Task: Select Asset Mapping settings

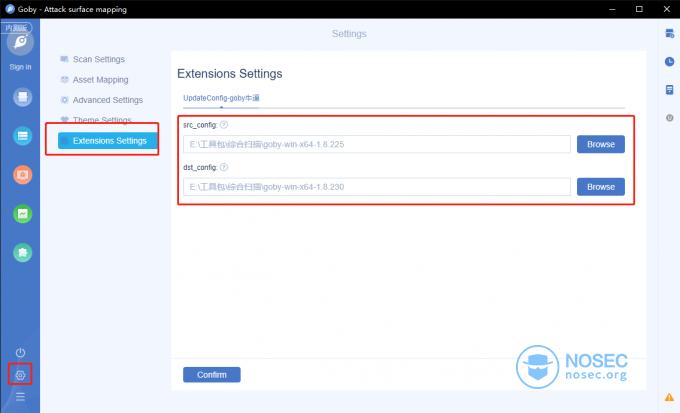Action: (x=95, y=79)
